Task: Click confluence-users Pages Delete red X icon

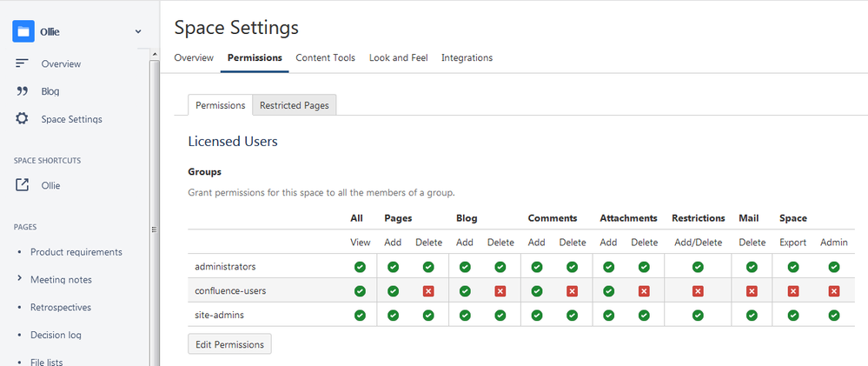Action: pos(428,291)
